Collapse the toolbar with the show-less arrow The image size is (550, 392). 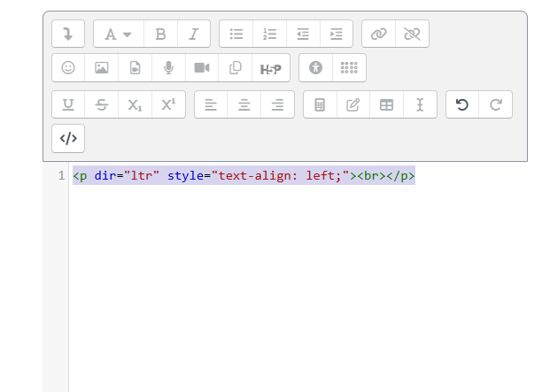click(x=68, y=34)
